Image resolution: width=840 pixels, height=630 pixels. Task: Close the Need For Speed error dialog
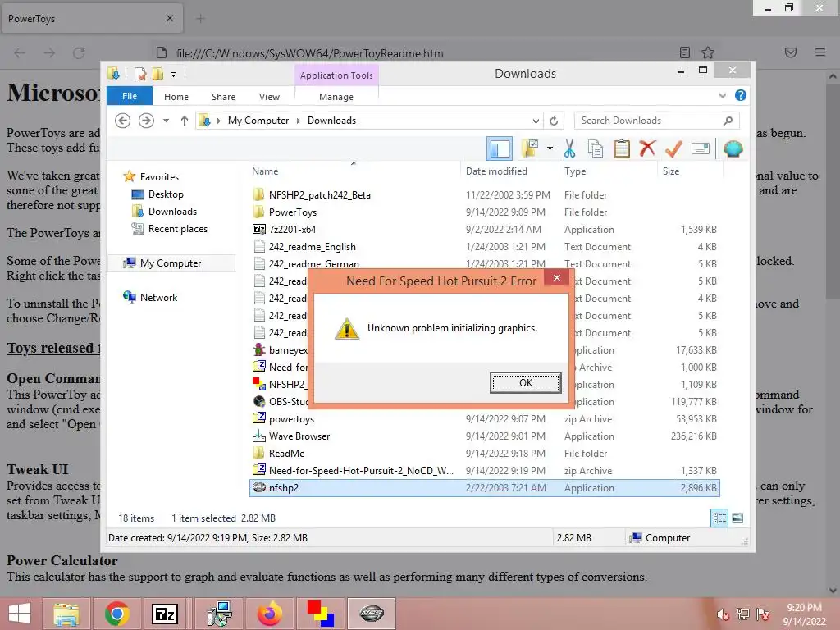tap(557, 277)
